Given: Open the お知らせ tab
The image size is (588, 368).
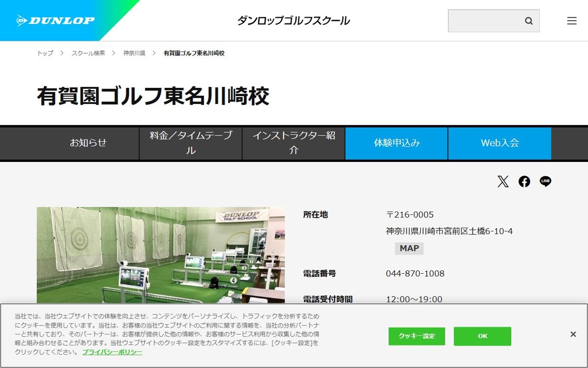Looking at the screenshot, I should [88, 143].
